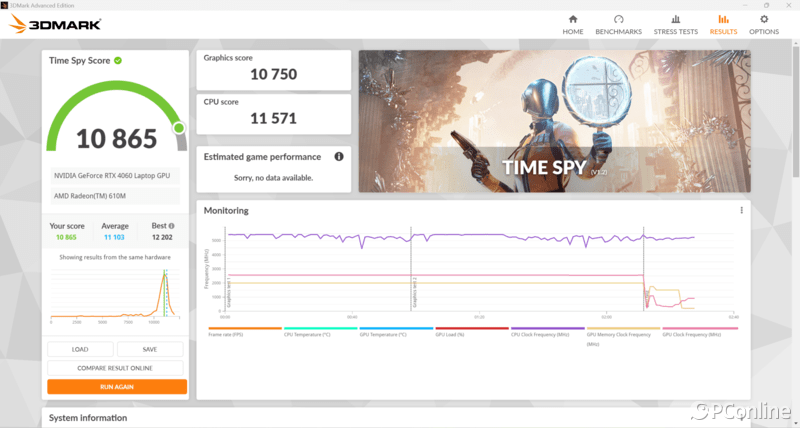The height and width of the screenshot is (428, 800).
Task: Click the main vertical scrollbar
Action: coord(795,112)
